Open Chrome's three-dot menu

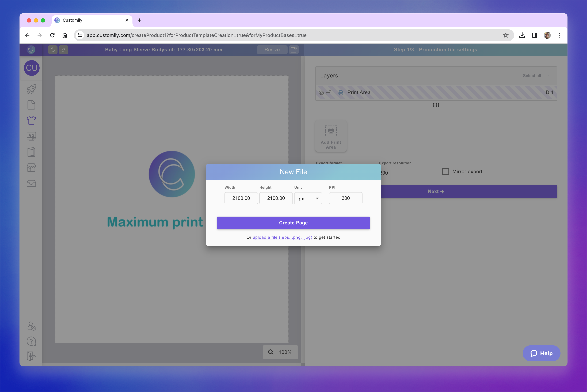(560, 35)
